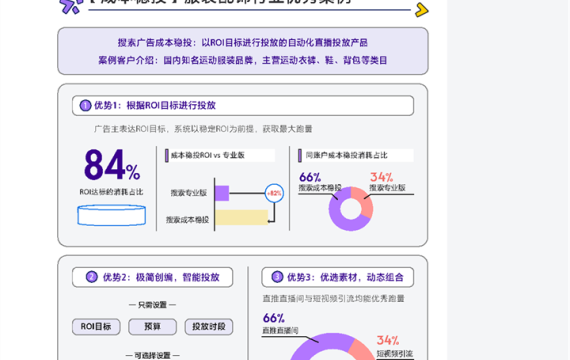This screenshot has width=570, height=360.
Task: Click the 预算 pill button
Action: 152,327
